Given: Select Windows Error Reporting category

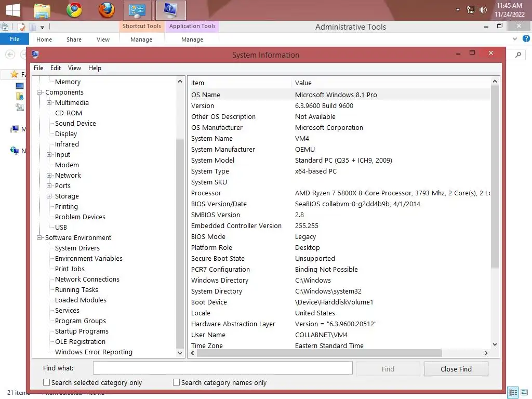Looking at the screenshot, I should point(94,352).
